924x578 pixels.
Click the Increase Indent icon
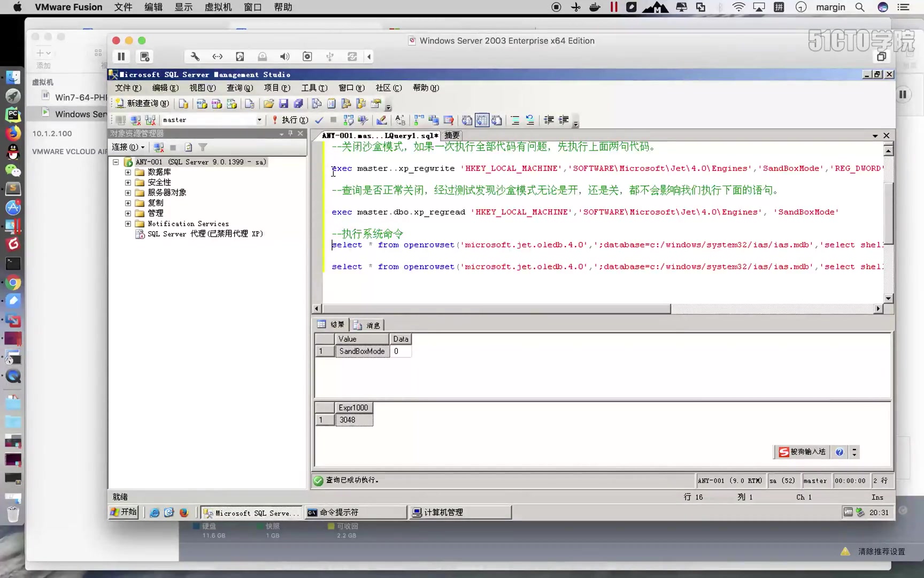[564, 120]
